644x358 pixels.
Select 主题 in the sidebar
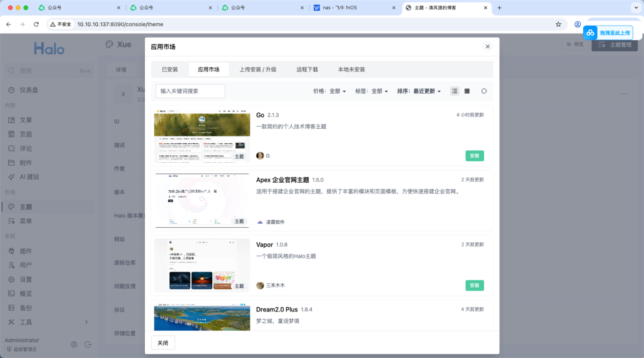pyautogui.click(x=48, y=206)
